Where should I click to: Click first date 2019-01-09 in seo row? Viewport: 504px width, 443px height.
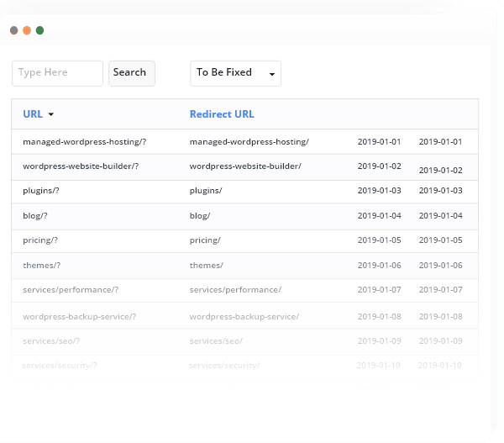coord(380,341)
